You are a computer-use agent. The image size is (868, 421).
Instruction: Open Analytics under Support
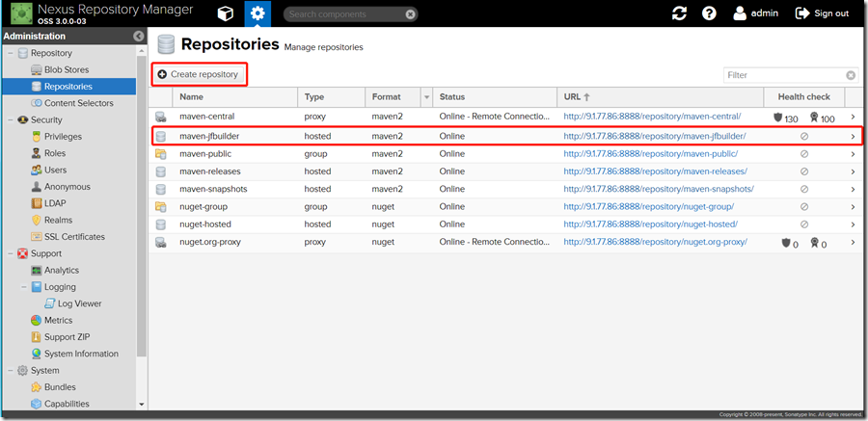click(x=62, y=270)
